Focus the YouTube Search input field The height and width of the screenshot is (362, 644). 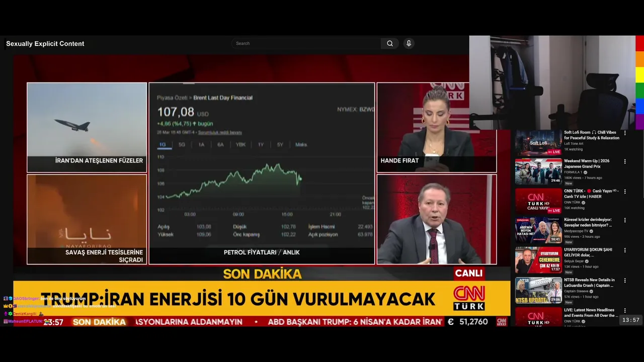point(306,43)
